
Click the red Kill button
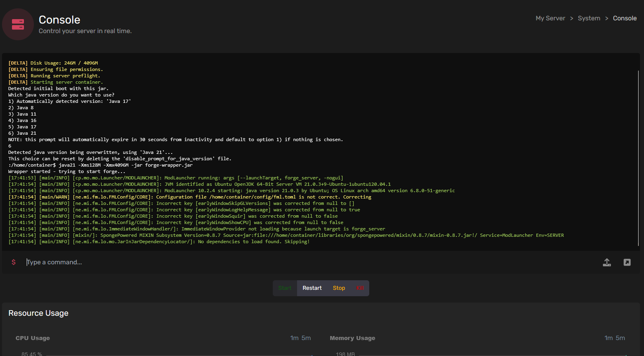point(360,288)
